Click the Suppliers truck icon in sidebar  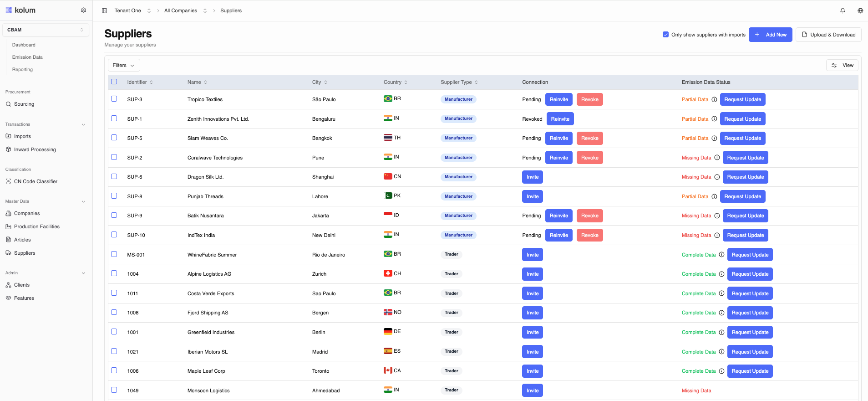point(8,253)
